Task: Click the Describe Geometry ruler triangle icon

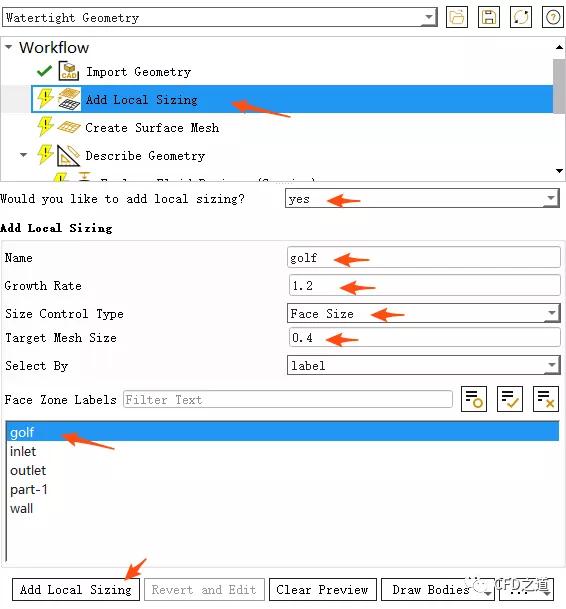Action: coord(68,155)
